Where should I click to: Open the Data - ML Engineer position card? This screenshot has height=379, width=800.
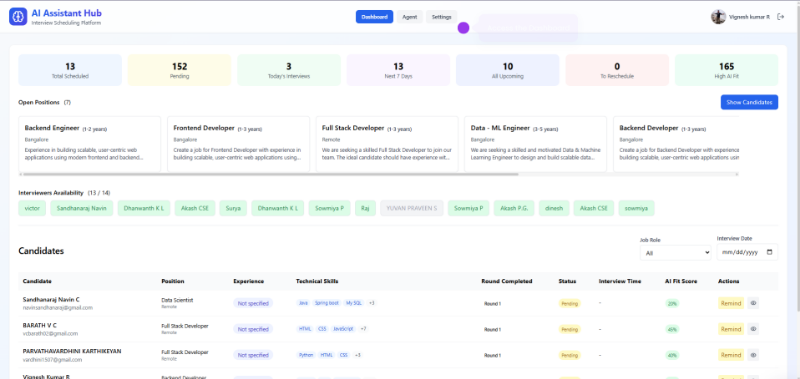536,144
